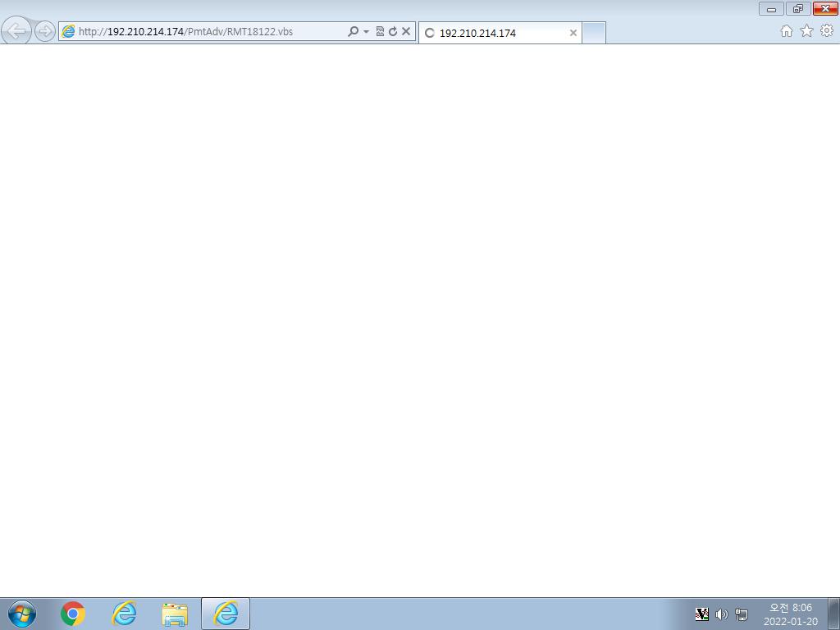Open the network status tray icon

pos(742,614)
